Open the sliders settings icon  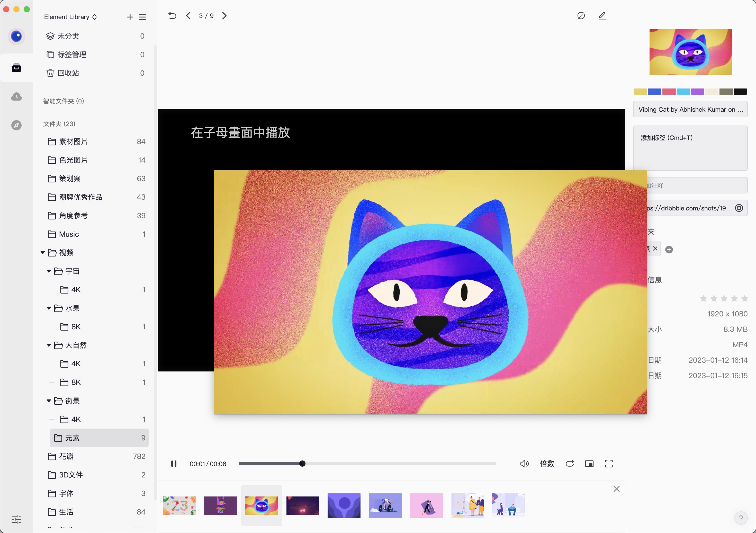[16, 519]
